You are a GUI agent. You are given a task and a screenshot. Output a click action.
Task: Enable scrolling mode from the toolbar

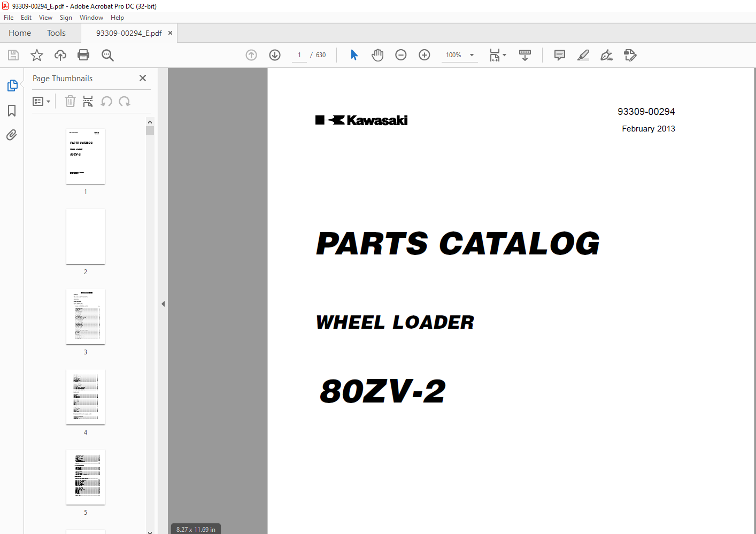pos(525,55)
